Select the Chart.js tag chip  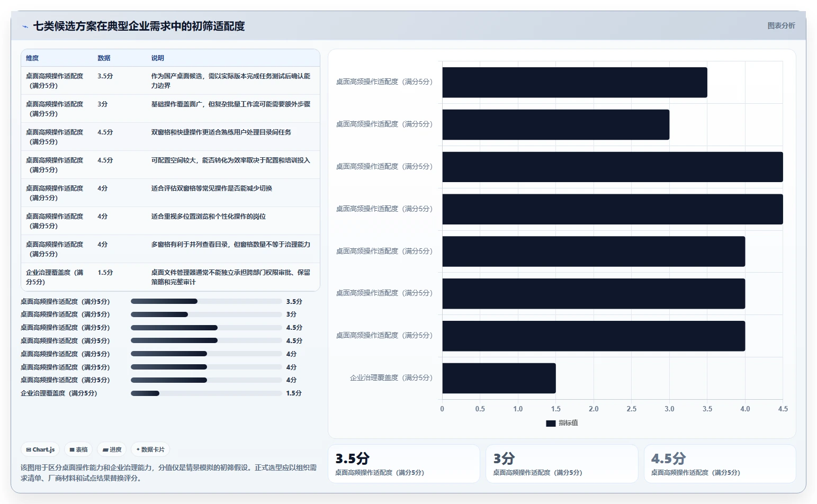(x=40, y=449)
